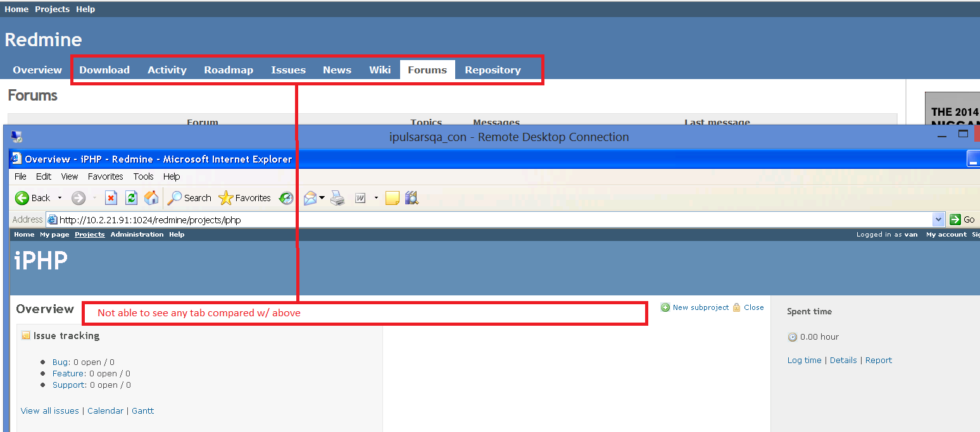Open the Edit with Word dropdown arrow

(x=376, y=198)
